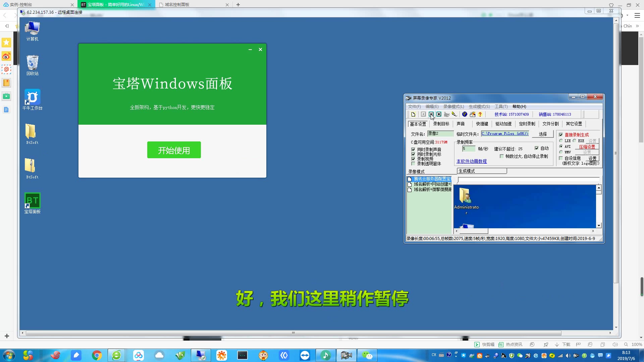Open the 工具(T) menu
The height and width of the screenshot is (362, 644).
tap(501, 107)
